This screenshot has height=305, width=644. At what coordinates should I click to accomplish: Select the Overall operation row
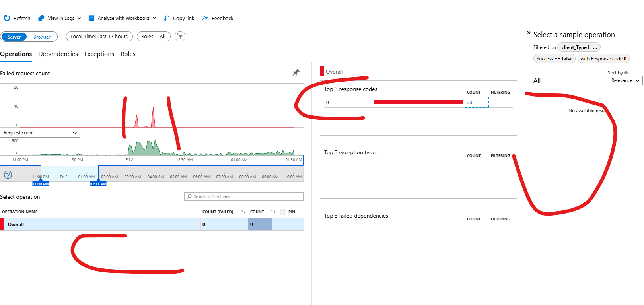point(152,224)
